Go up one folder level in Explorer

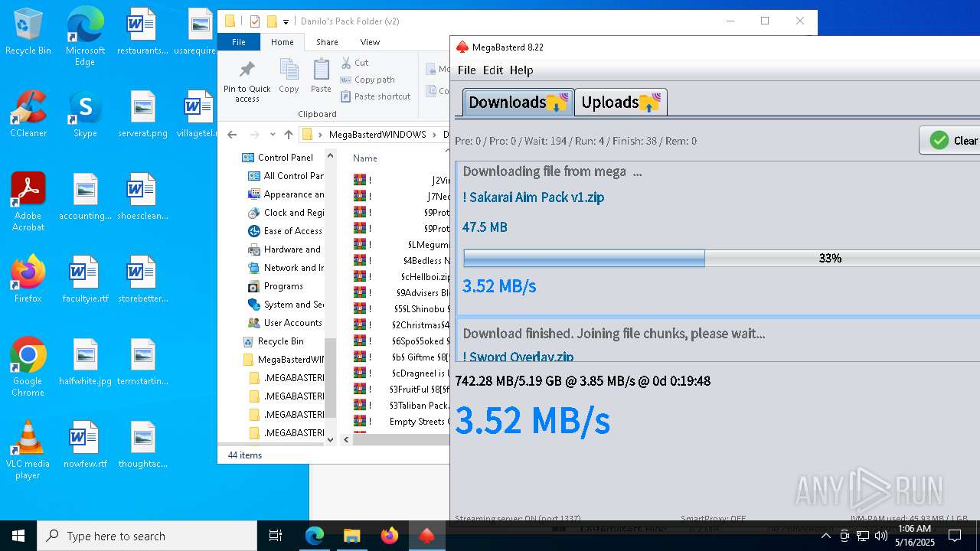click(x=289, y=135)
